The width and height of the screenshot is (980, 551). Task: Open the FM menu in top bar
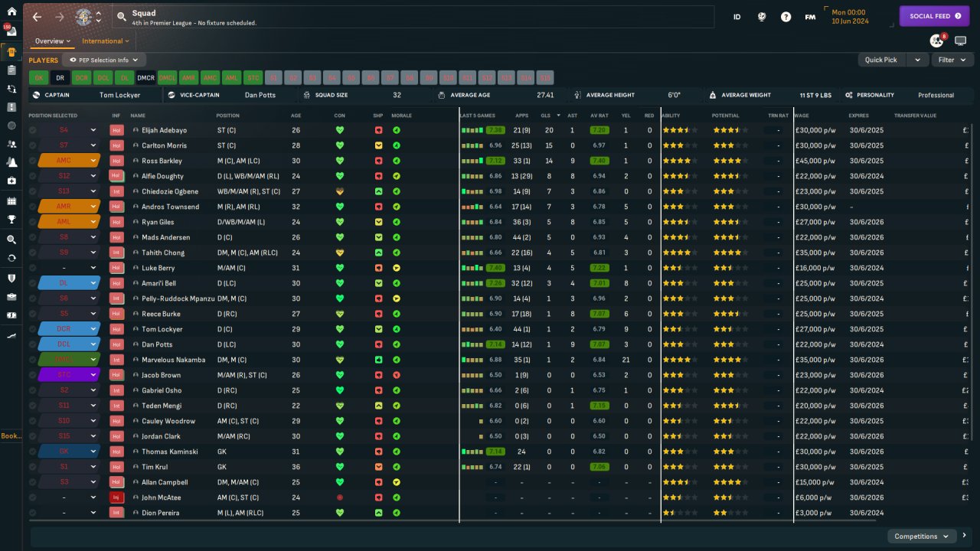tap(810, 17)
